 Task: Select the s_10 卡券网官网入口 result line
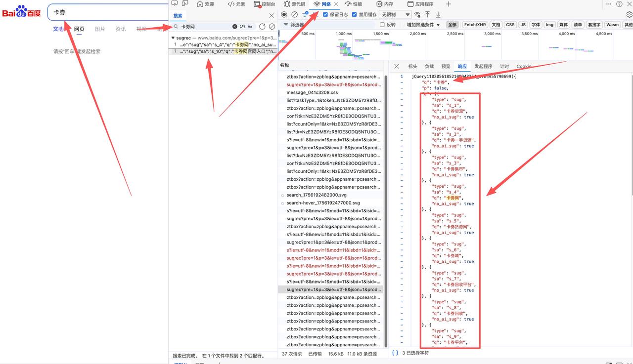[223, 51]
